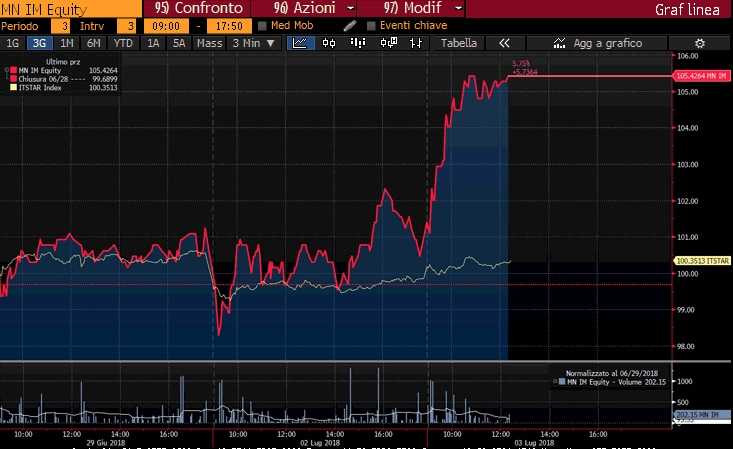Switch to candlestick chart icon
Image resolution: width=733 pixels, height=449 pixels.
tap(329, 43)
